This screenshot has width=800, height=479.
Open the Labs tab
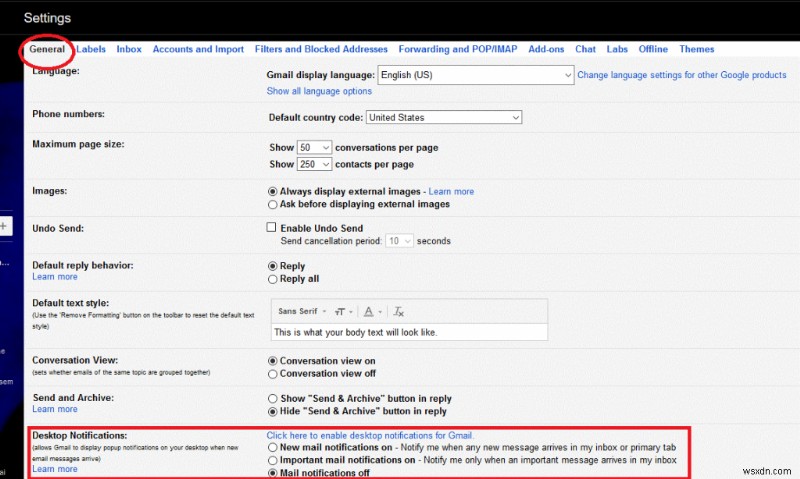click(x=617, y=49)
